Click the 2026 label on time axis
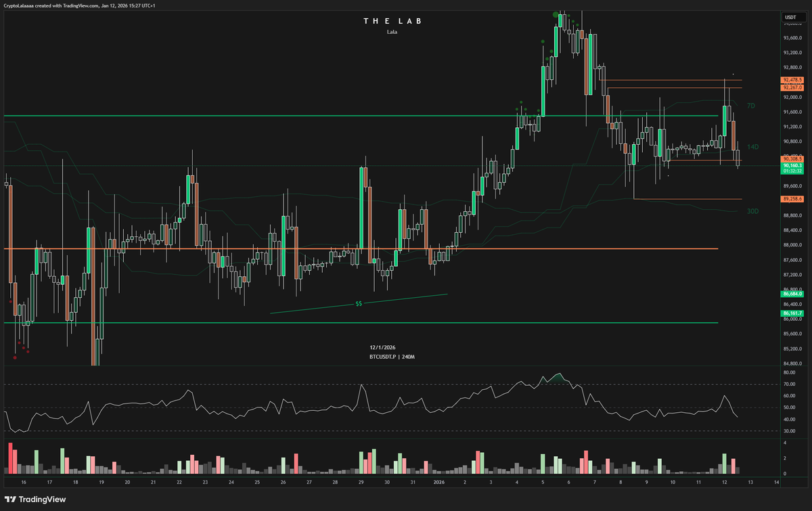This screenshot has width=812, height=511. (440, 483)
